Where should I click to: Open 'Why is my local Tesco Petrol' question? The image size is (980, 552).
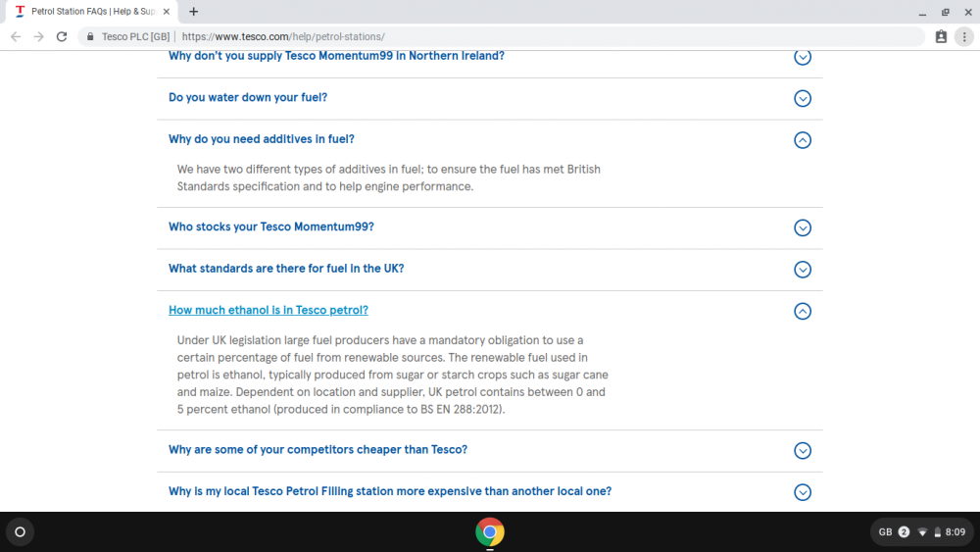pyautogui.click(x=390, y=491)
